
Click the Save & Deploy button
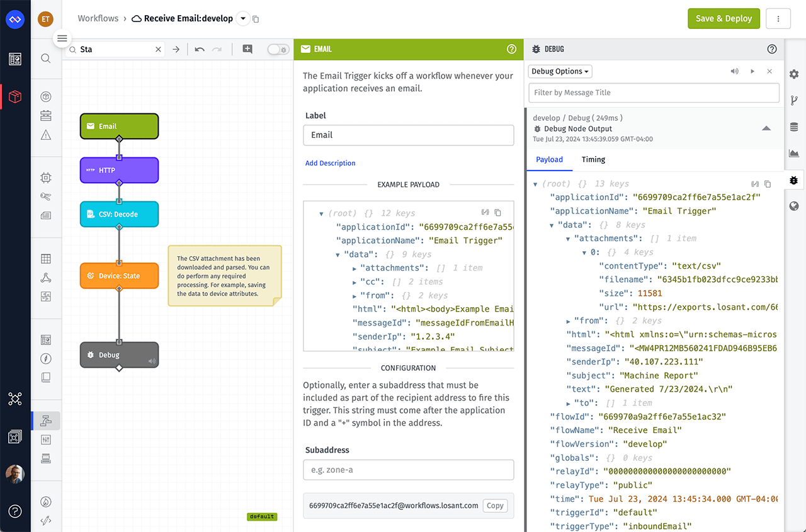click(x=724, y=18)
